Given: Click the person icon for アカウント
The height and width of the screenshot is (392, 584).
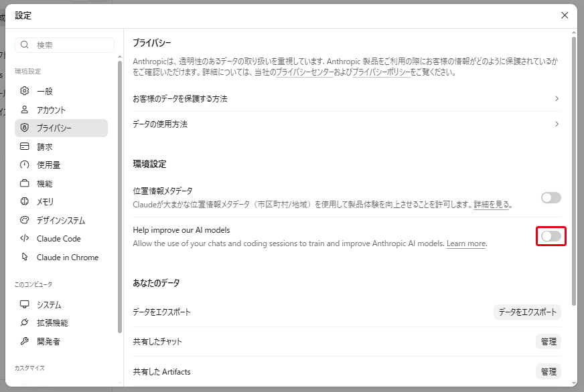Looking at the screenshot, I should [25, 109].
